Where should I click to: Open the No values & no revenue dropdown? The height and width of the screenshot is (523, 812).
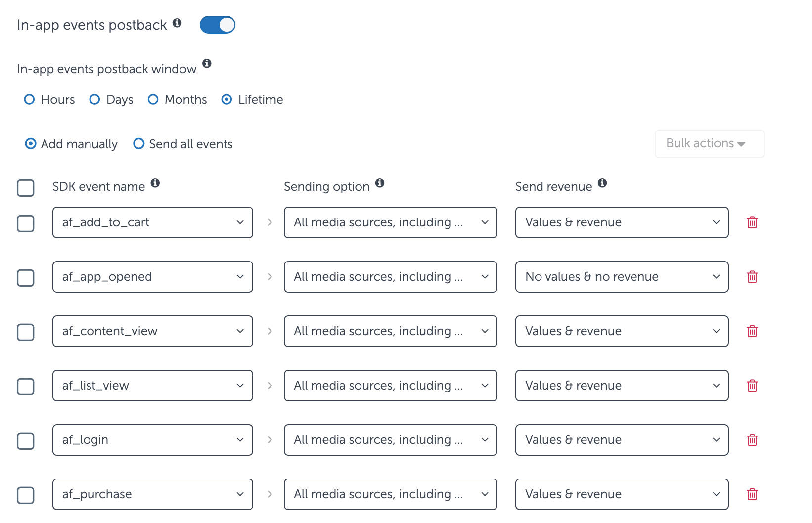[x=622, y=277]
